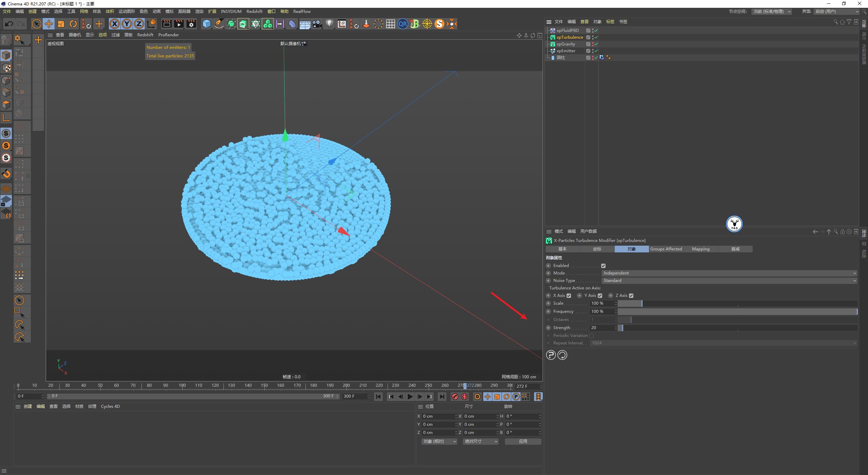
Task: Open the Redshift menu
Action: (254, 11)
